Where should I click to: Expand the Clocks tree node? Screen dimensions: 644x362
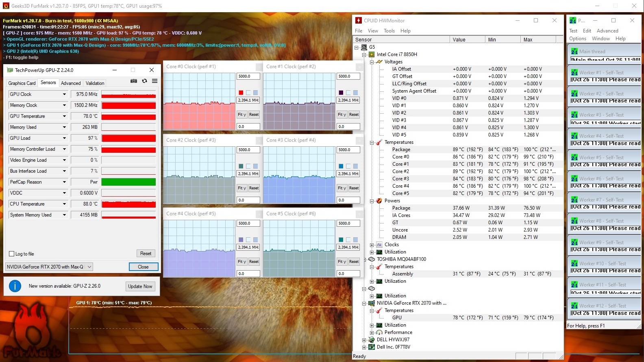click(x=372, y=245)
